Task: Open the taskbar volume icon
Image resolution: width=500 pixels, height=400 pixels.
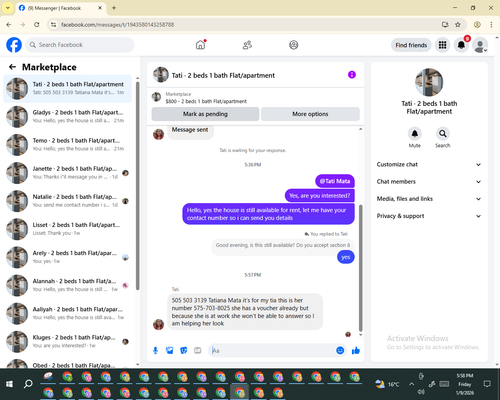Action: [421, 392]
